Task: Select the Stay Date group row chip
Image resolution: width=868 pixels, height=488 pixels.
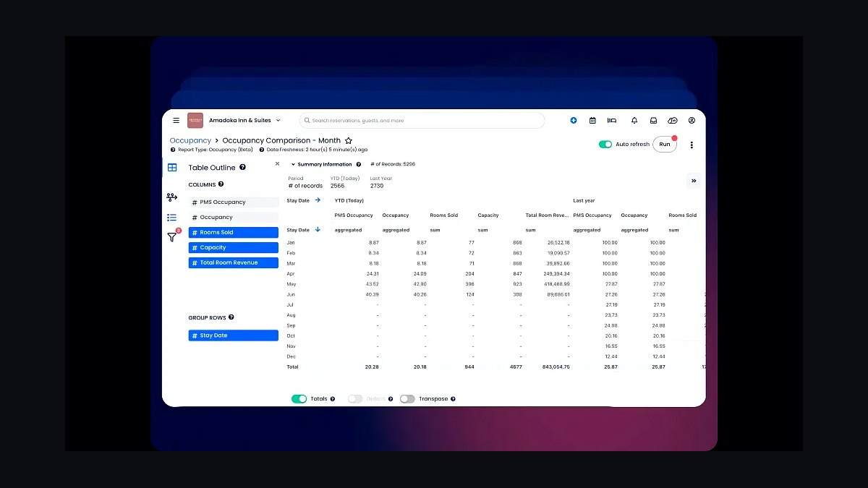Action: point(234,335)
